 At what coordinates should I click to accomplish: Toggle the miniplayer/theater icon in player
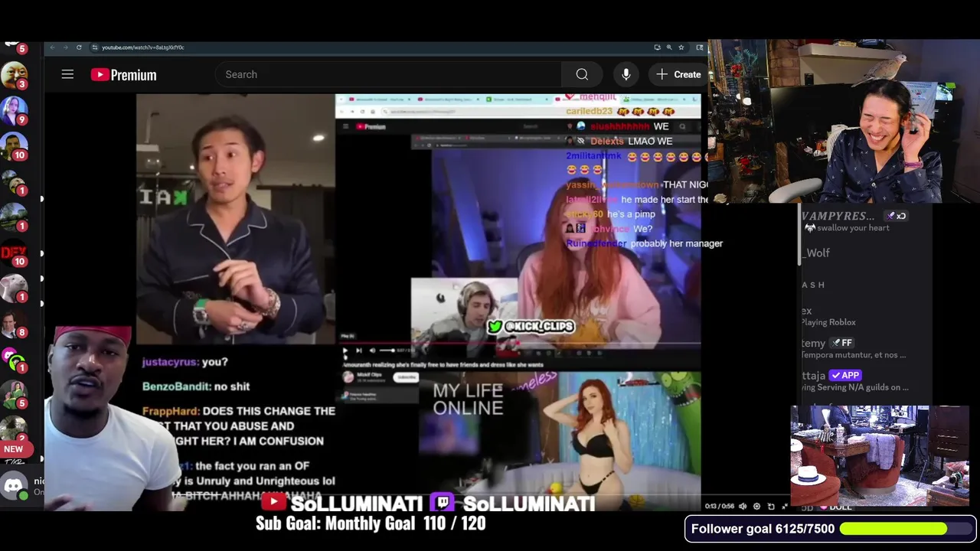771,506
